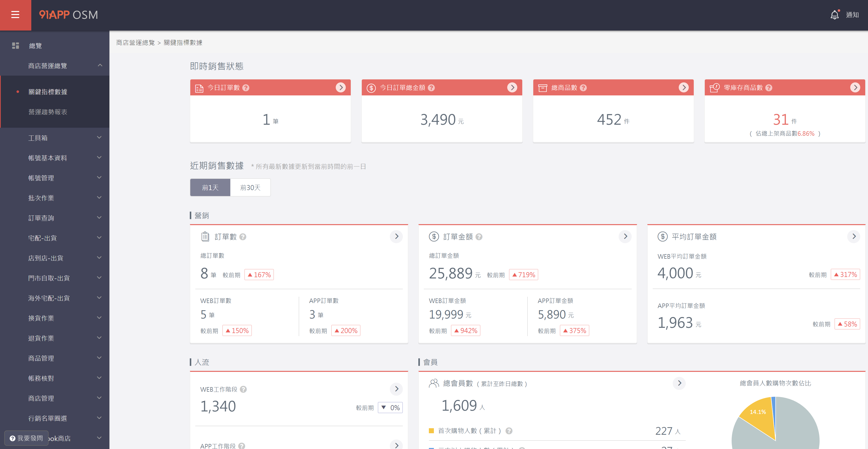
Task: Open 營運趨勢報表 menu item
Action: (48, 112)
